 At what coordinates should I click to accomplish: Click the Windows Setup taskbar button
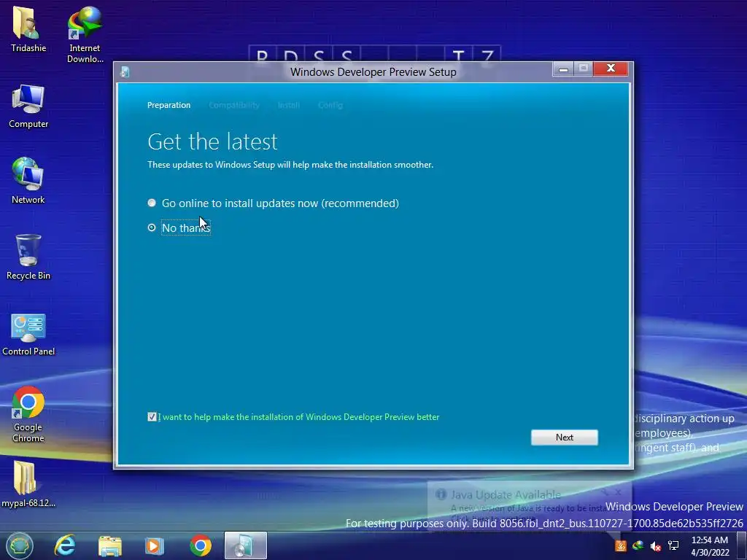245,545
